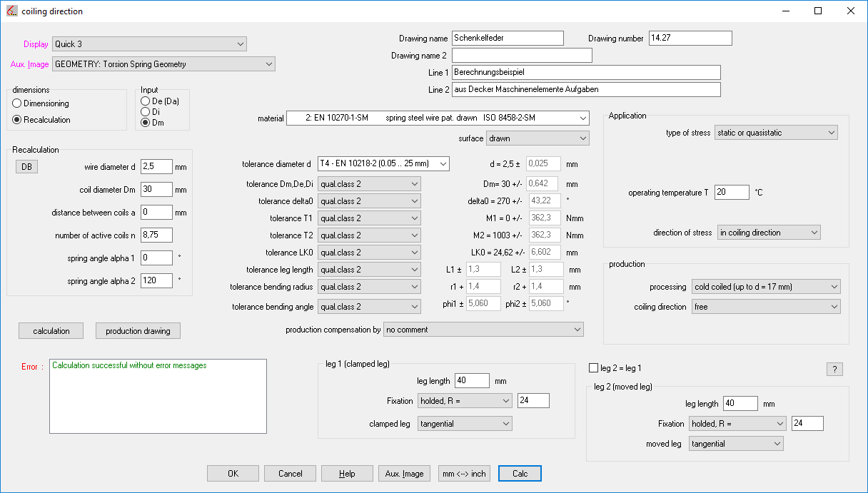Screen dimensions: 868x493
Task: Click the operating temperature T field
Action: pyautogui.click(x=731, y=193)
